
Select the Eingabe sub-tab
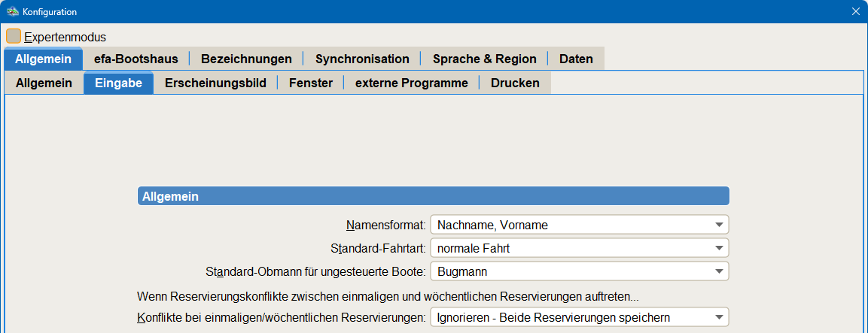[118, 83]
